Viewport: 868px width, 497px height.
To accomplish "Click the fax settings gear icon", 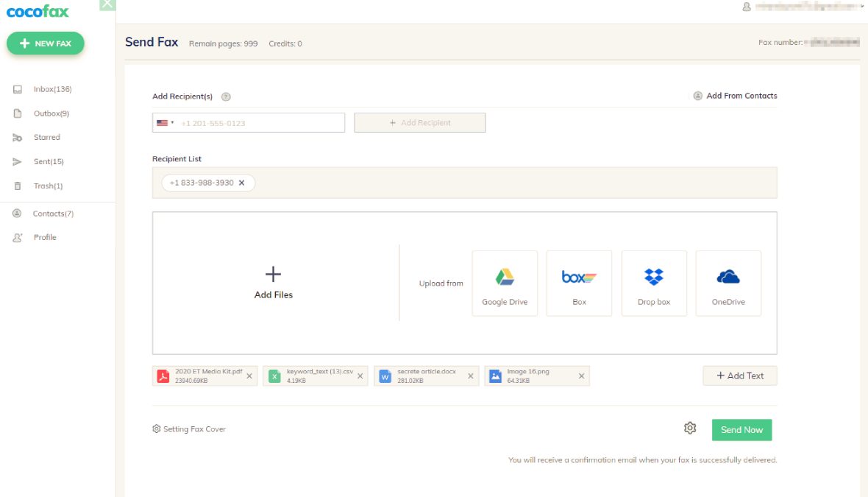I will point(690,429).
